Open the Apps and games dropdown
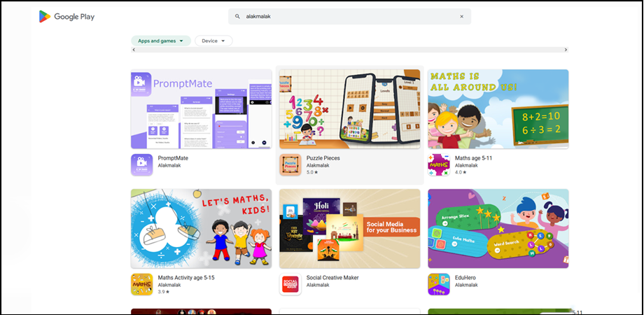This screenshot has height=315, width=644. (160, 41)
